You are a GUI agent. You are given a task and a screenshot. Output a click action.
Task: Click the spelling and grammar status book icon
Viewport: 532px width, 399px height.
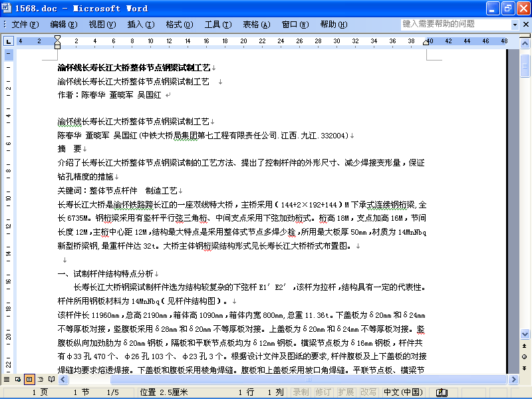(442, 392)
